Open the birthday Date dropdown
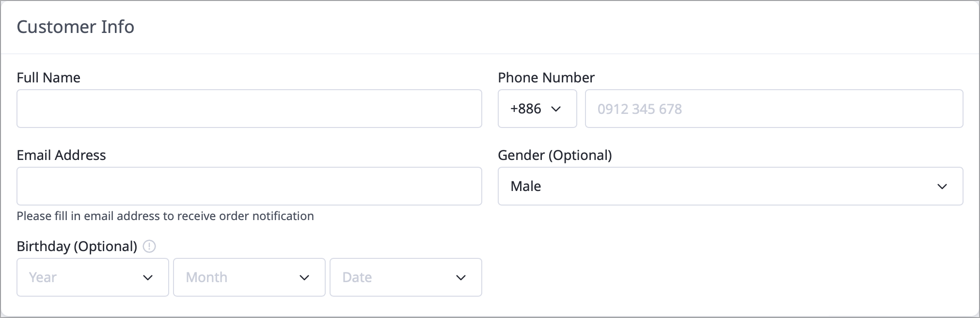Image resolution: width=980 pixels, height=318 pixels. tap(406, 277)
